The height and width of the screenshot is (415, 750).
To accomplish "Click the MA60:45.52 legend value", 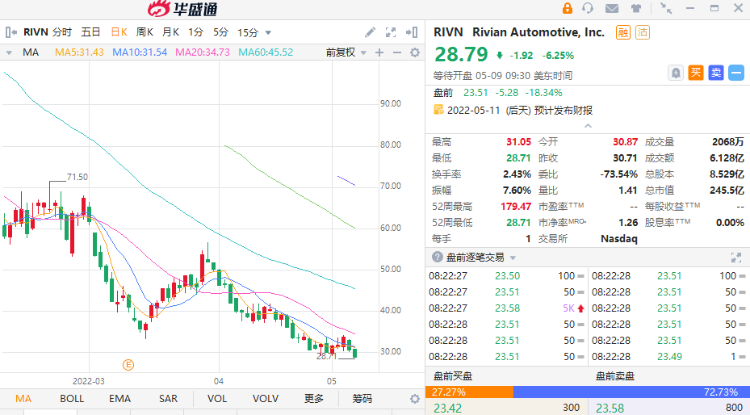I will pyautogui.click(x=265, y=53).
